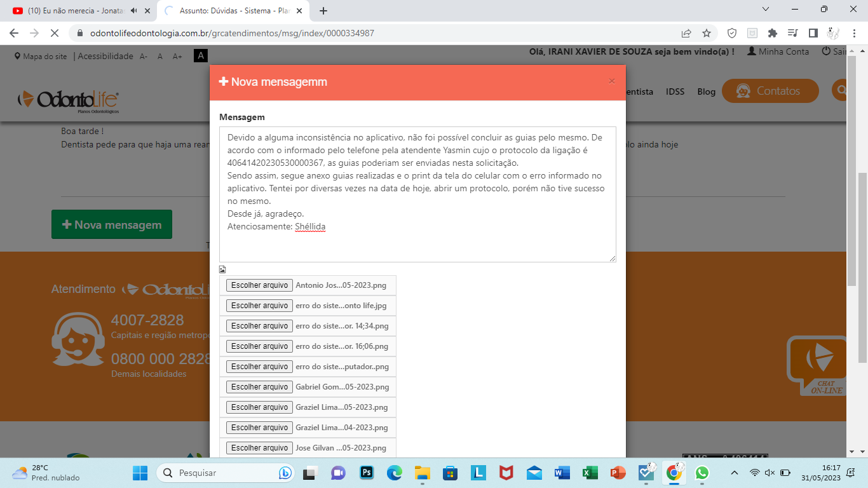Image resolution: width=868 pixels, height=488 pixels.
Task: Click the address bar URL
Action: click(232, 33)
